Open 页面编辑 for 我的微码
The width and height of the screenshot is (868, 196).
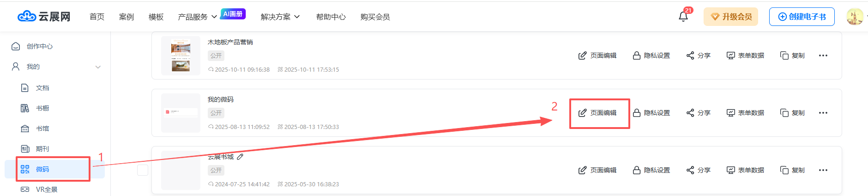tap(597, 113)
